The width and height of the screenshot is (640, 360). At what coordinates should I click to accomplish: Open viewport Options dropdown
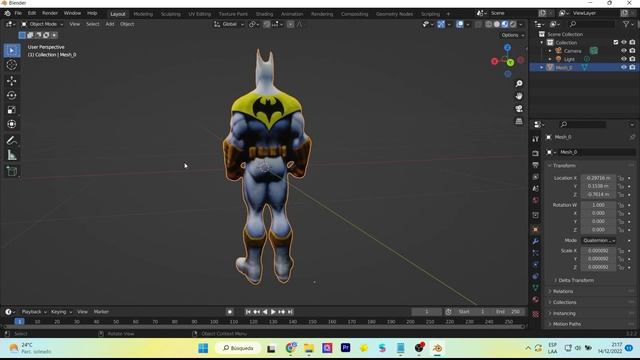(513, 35)
